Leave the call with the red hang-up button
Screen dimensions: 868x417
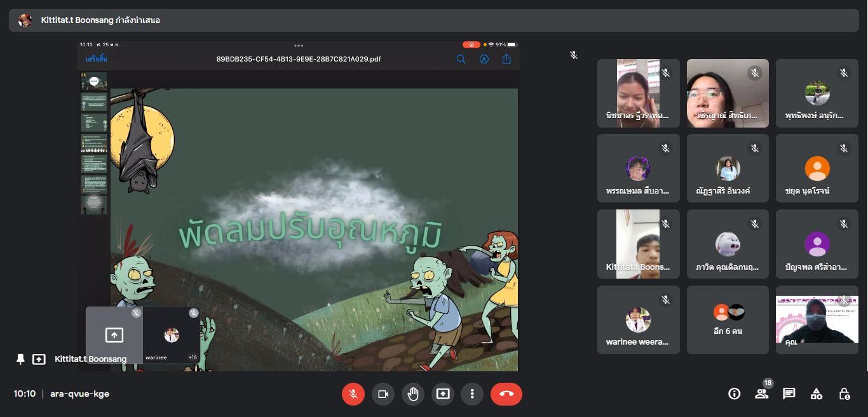point(506,394)
